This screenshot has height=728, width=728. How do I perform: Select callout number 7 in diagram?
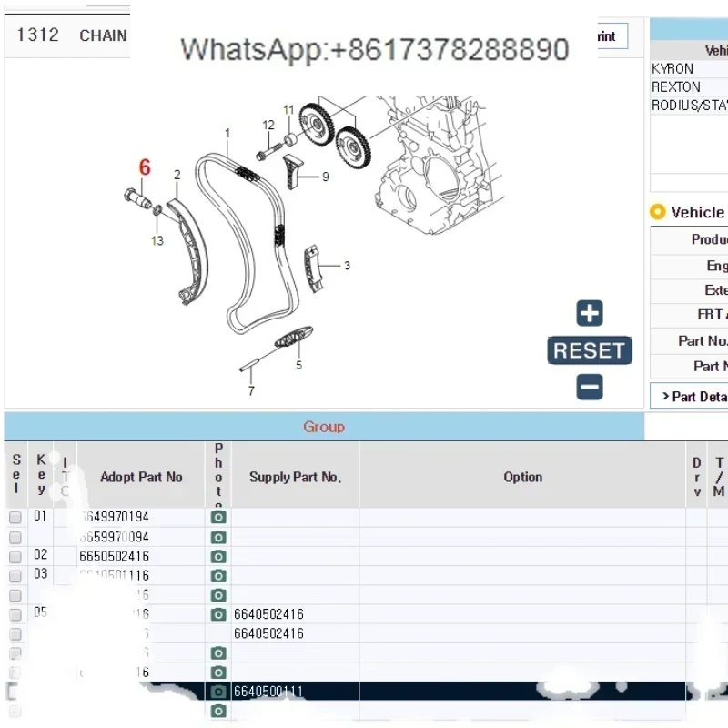pos(251,391)
